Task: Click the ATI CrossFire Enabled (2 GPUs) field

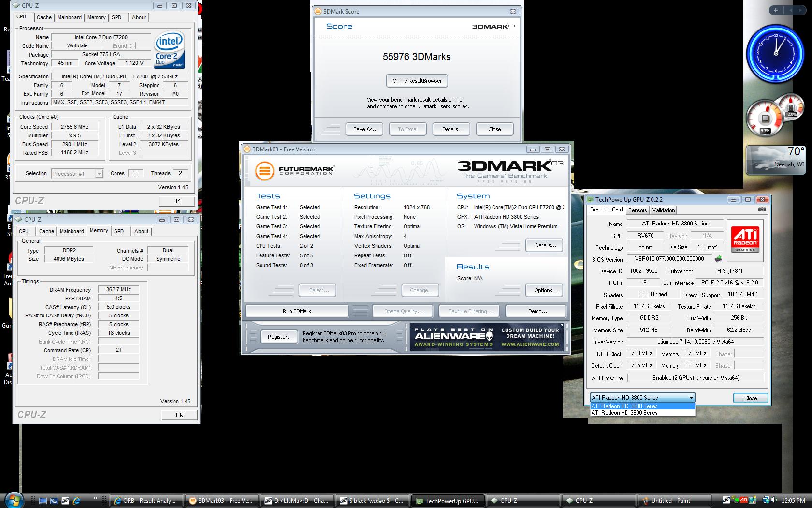Action: click(x=695, y=378)
